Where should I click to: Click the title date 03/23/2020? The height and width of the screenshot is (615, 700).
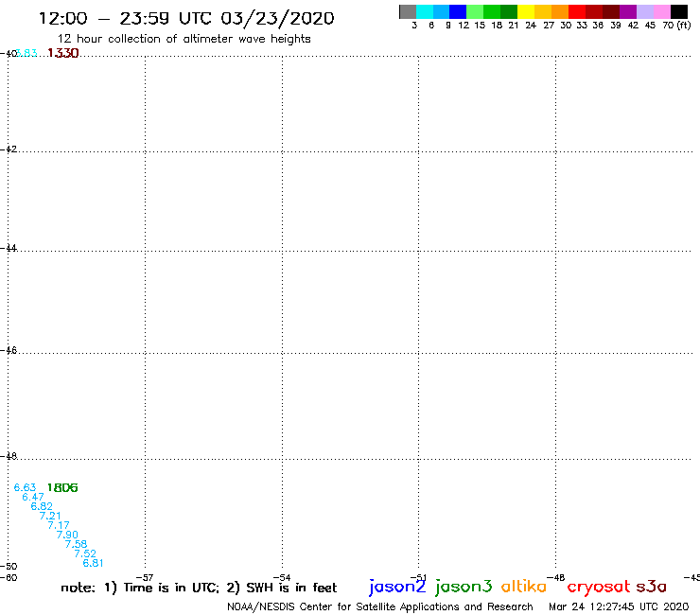coord(278,18)
